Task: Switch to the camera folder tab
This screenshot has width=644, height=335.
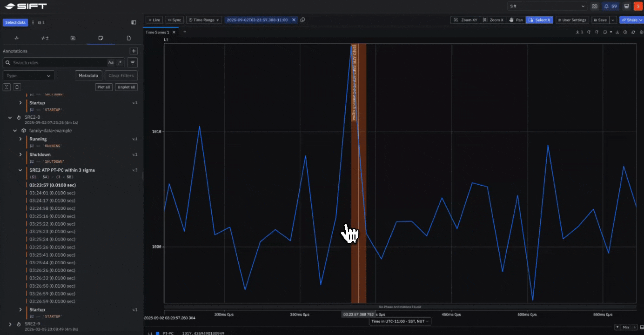Action: [x=73, y=38]
